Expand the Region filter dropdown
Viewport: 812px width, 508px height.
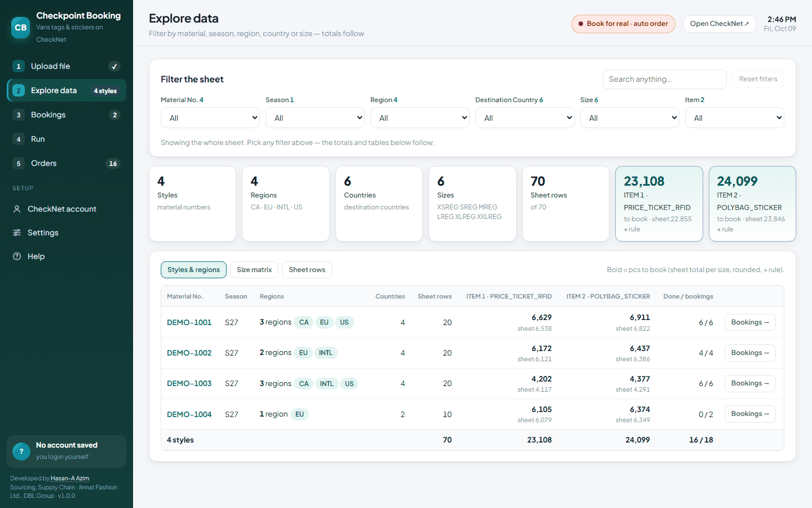point(420,118)
